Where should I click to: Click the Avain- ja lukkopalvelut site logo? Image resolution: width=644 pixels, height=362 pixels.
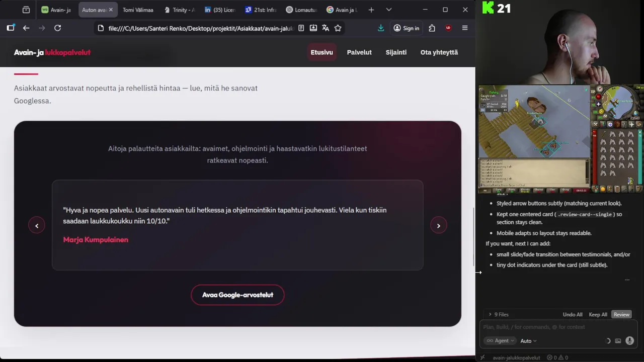tap(52, 52)
